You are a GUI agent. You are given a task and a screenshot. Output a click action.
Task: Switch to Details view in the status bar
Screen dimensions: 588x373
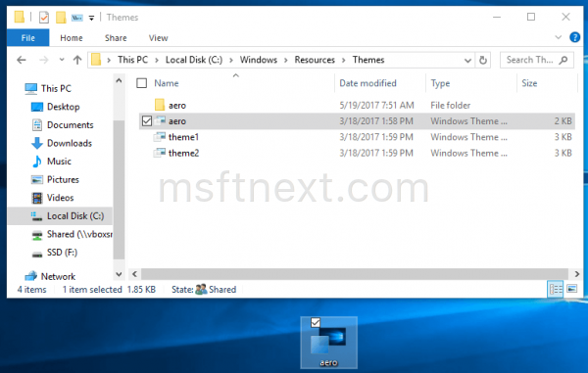556,289
